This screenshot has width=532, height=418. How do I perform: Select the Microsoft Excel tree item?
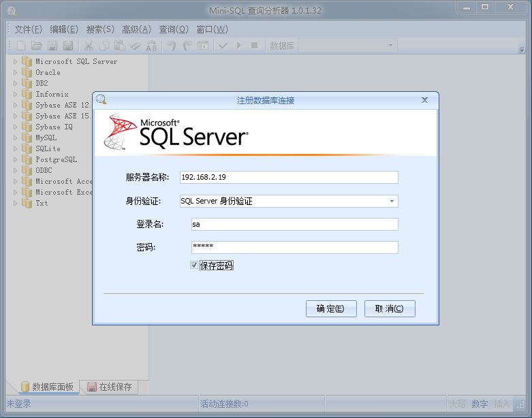tap(64, 192)
